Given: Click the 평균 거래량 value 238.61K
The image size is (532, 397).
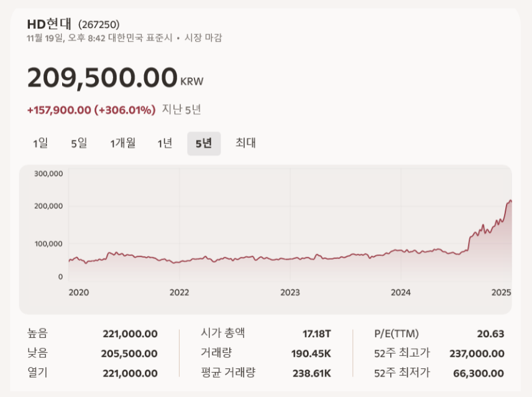Looking at the screenshot, I should pyautogui.click(x=312, y=373).
